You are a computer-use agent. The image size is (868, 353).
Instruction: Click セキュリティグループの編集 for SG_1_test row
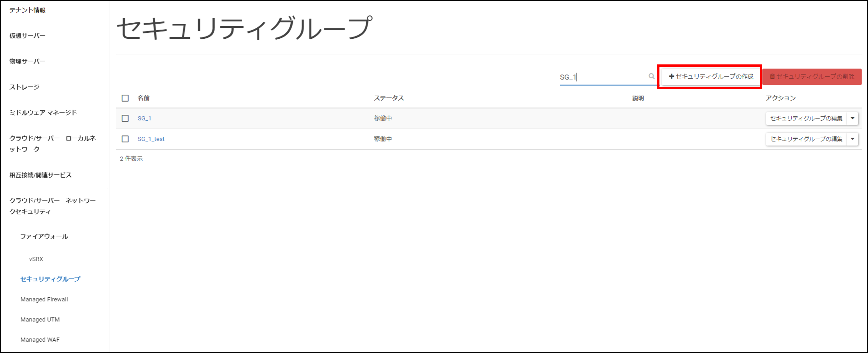point(806,139)
